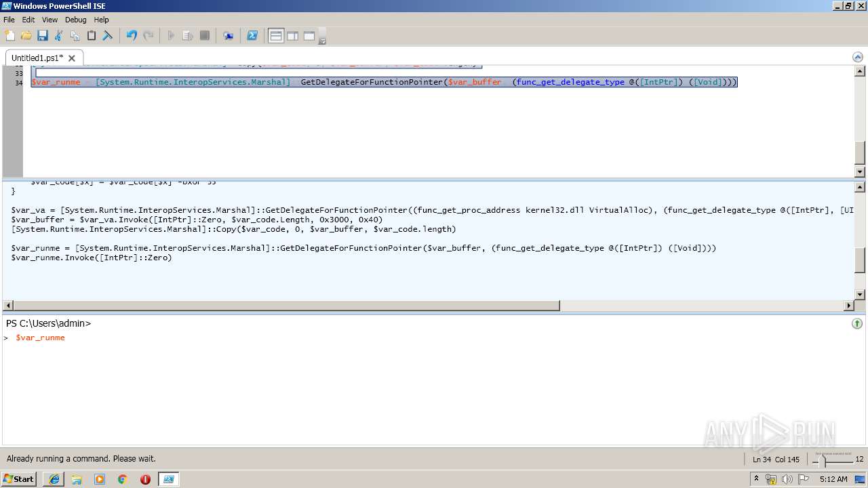Click the volume speaker tray icon
868x488 pixels.
click(787, 479)
